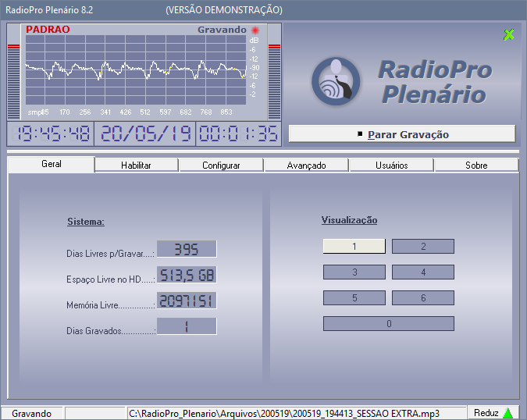Click the left audio level meter

click(14, 81)
